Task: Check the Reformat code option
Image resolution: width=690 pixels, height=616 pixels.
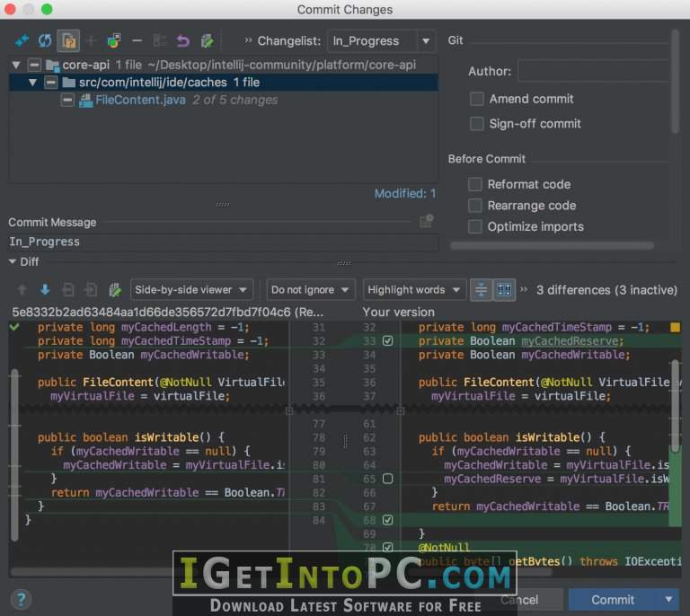Action: (474, 184)
